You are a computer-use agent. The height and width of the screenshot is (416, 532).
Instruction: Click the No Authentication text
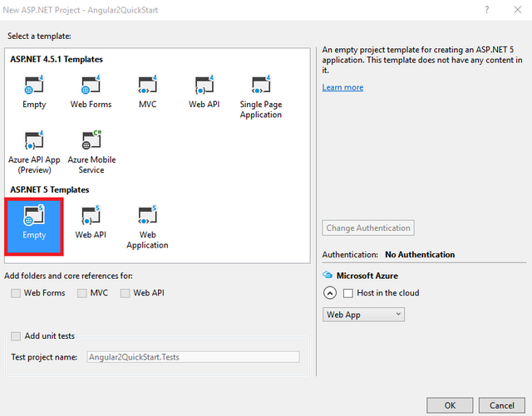point(420,255)
